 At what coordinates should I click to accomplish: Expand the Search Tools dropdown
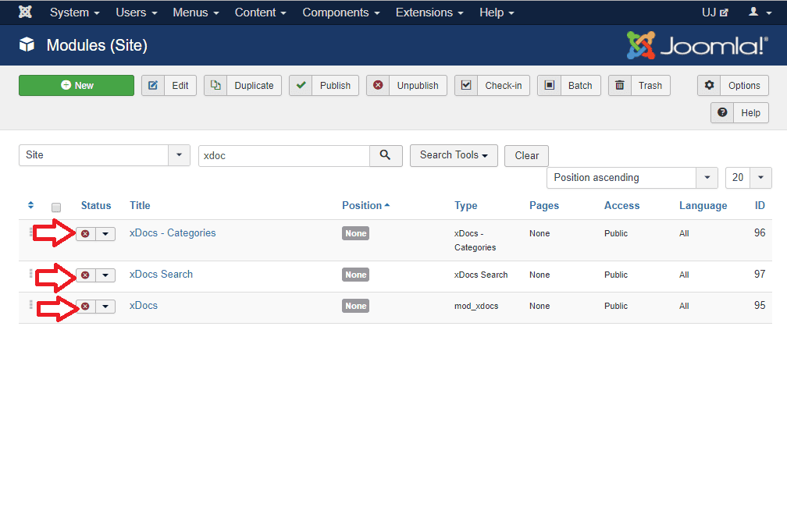click(x=454, y=155)
